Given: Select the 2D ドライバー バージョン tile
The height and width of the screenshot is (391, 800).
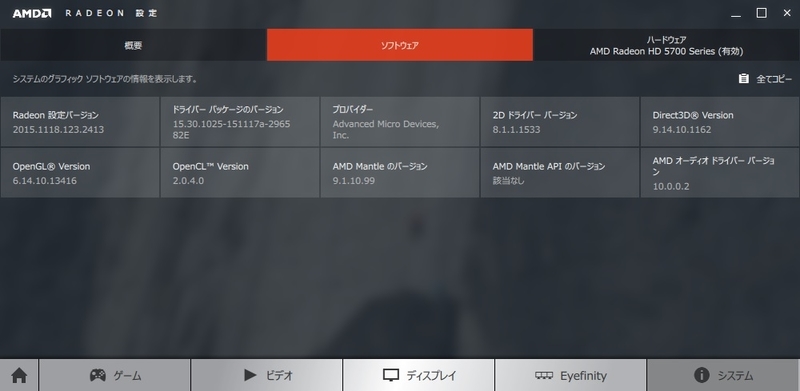Looking at the screenshot, I should [x=560, y=122].
